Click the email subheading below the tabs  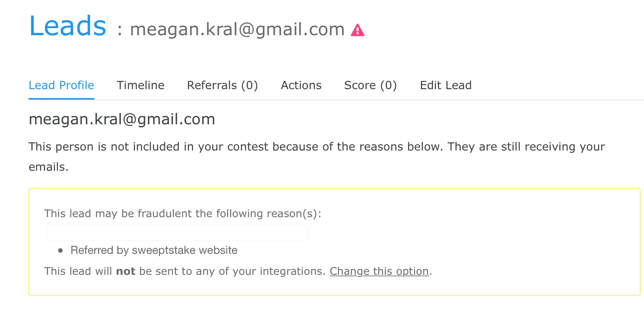[x=122, y=119]
